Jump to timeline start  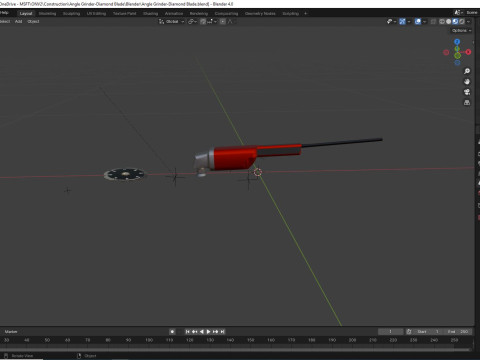[x=188, y=332]
